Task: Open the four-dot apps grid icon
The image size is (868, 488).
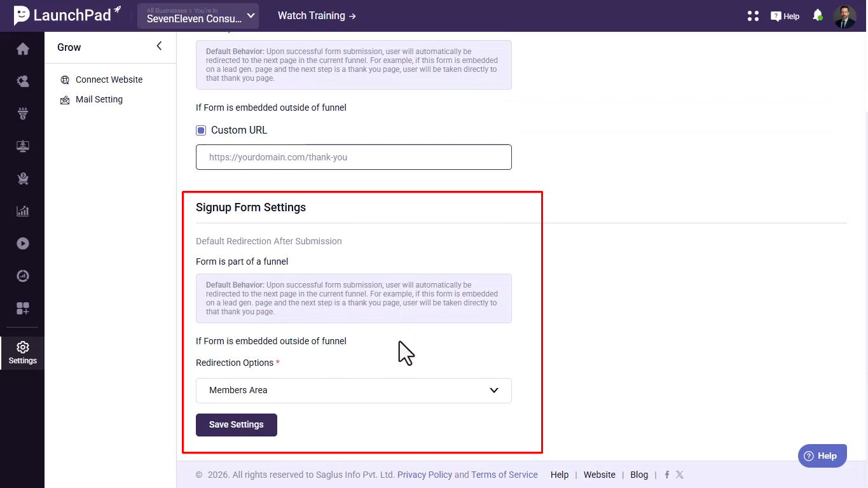Action: tap(753, 16)
